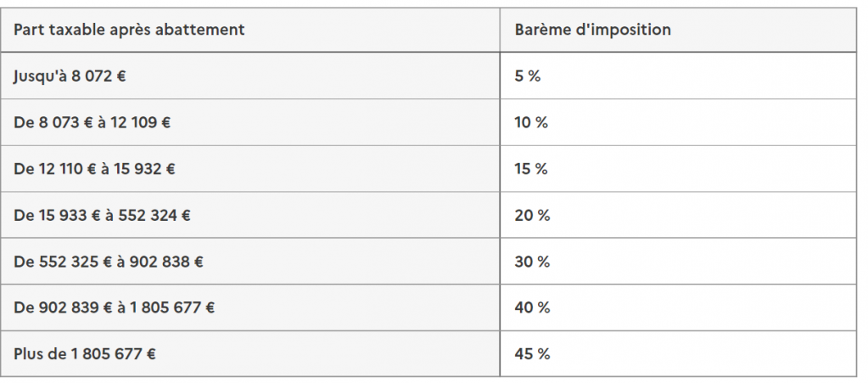The height and width of the screenshot is (383, 868).
Task: Select the 'Plus de 1 805 677 €' cell
Action: coord(250,353)
